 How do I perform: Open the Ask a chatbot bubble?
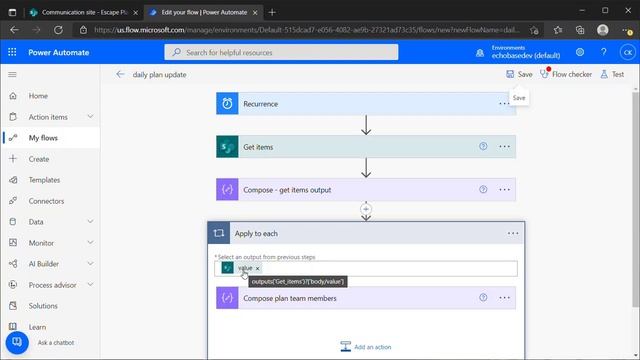tap(17, 342)
